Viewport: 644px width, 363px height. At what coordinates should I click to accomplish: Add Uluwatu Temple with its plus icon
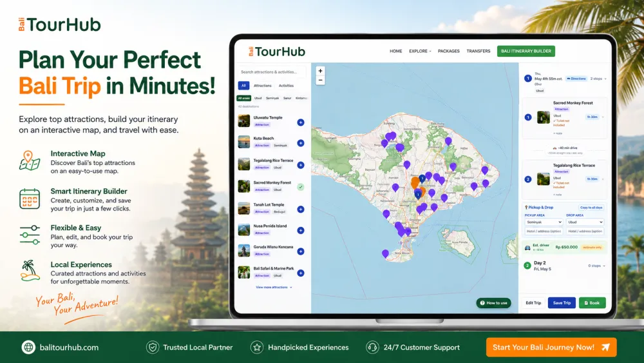301,123
